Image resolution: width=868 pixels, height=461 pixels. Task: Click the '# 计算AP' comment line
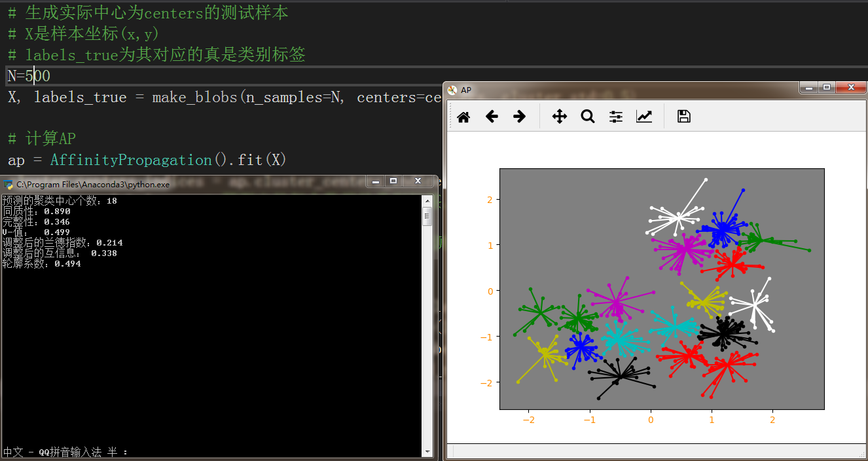point(42,139)
